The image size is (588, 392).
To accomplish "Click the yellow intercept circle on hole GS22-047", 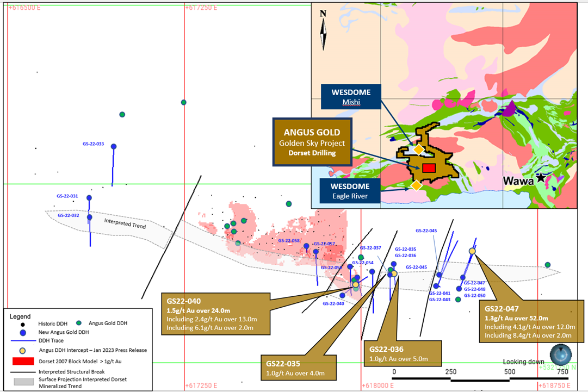I will (473, 252).
